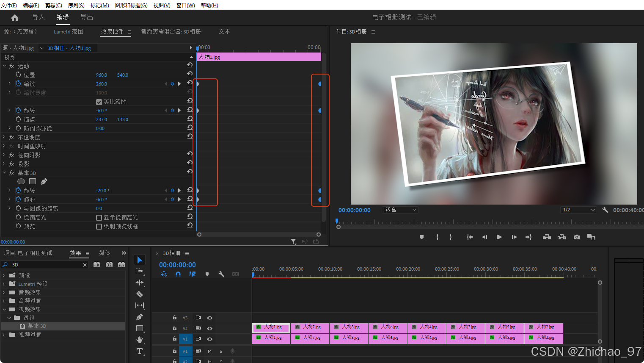Image resolution: width=644 pixels, height=363 pixels.
Task: Click the ellipse mask tool under 基本3D
Action: coord(21,181)
